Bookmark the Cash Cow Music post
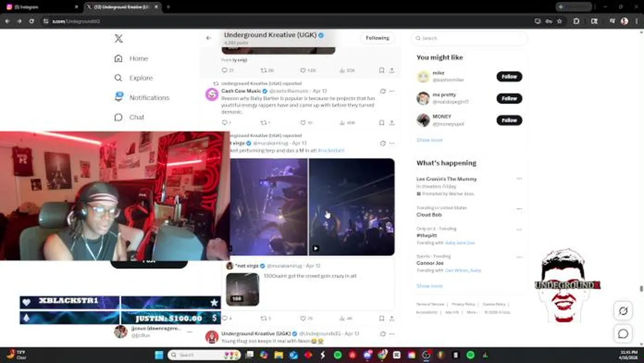 tap(381, 123)
